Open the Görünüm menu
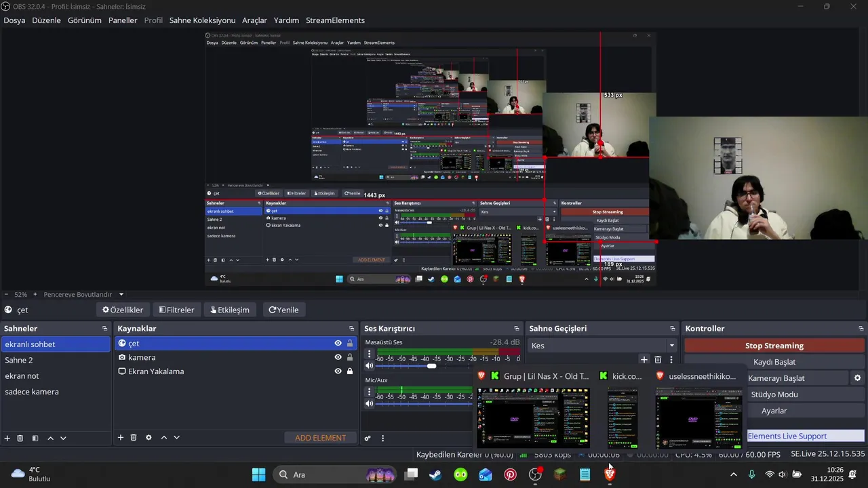This screenshot has height=488, width=868. click(x=85, y=20)
